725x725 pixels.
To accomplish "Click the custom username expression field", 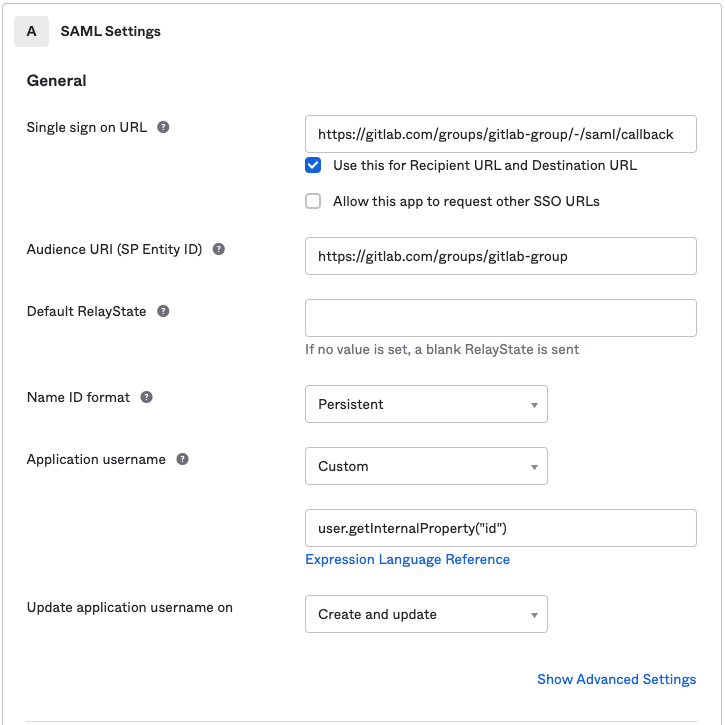I will tap(500, 528).
